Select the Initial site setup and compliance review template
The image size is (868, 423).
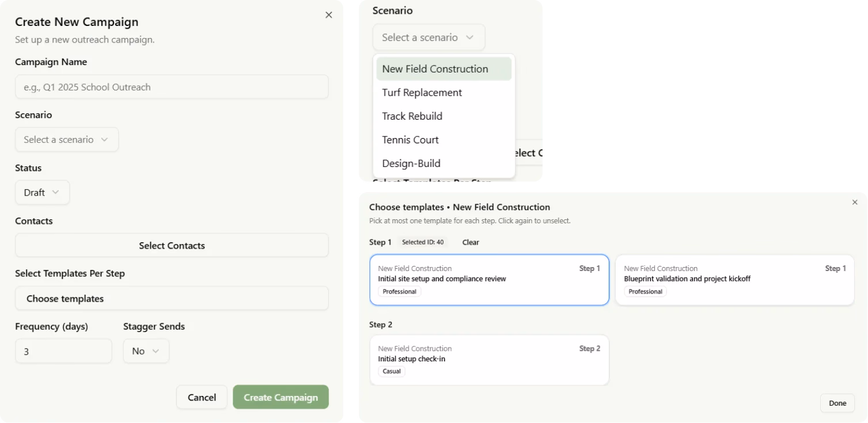[x=489, y=280]
